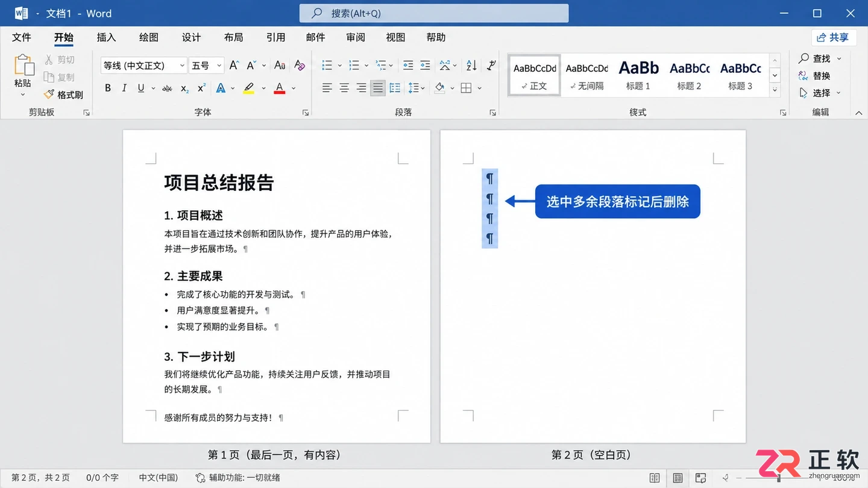
Task: Expand the styles gallery More arrow
Action: pos(775,90)
